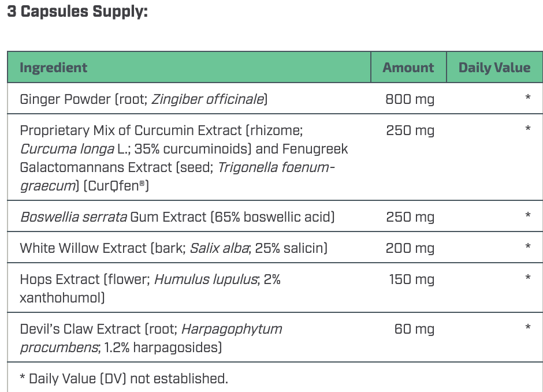Select the Daily Value column header
The image size is (543, 392).
tap(494, 68)
